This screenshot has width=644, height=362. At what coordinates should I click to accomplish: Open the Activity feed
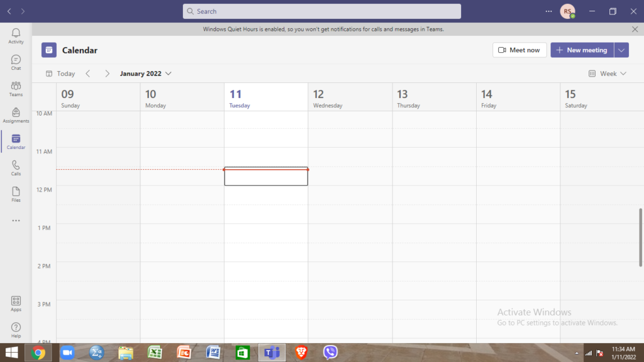click(16, 36)
